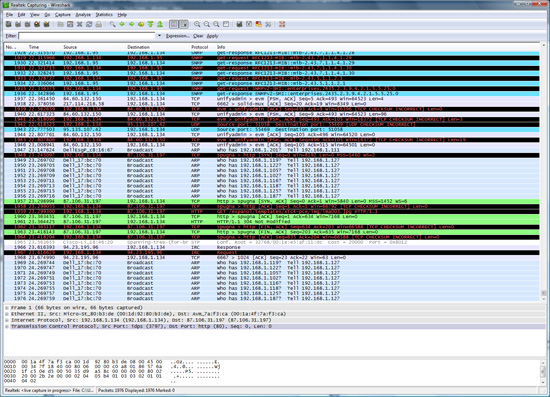Sort by the Destination column header
Image resolution: width=550 pixels, height=397 pixels.
click(158, 47)
